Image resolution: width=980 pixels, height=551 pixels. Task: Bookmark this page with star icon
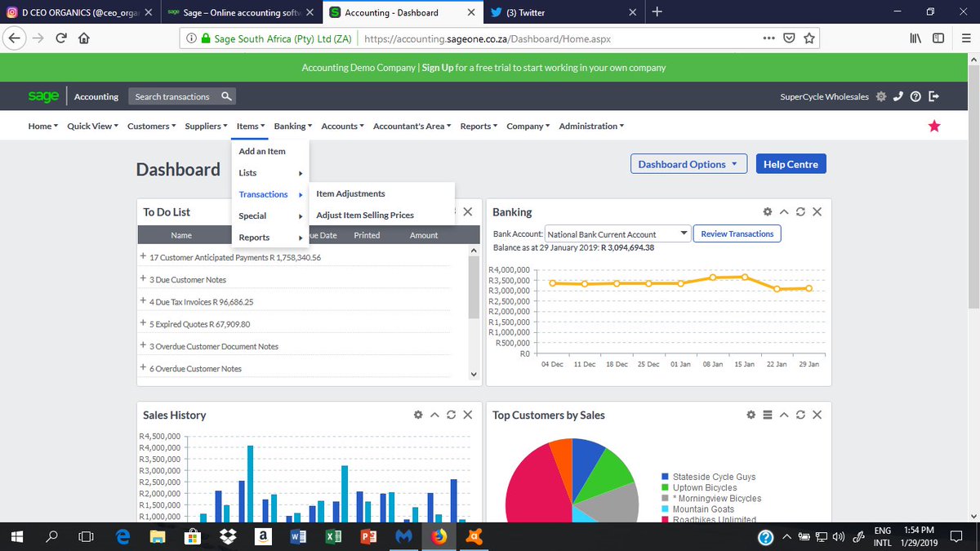pyautogui.click(x=809, y=38)
